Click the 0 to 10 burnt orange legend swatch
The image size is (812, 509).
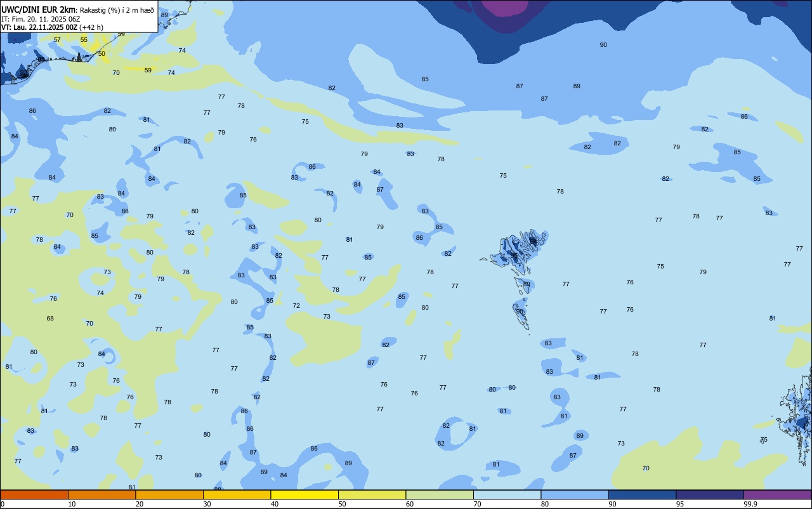pos(34,494)
